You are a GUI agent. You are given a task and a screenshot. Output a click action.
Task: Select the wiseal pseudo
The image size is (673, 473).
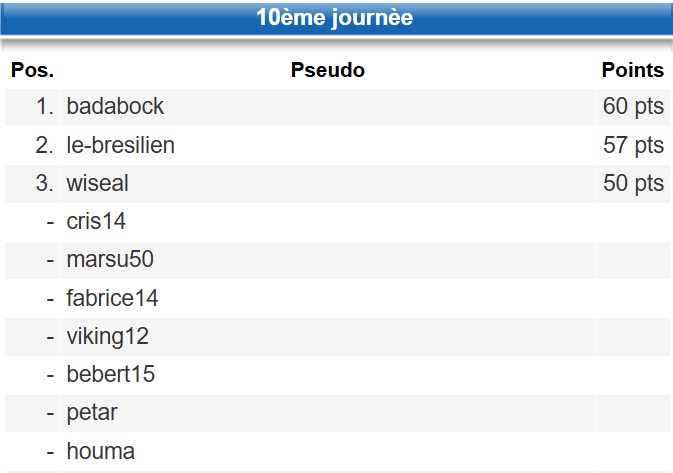[x=97, y=184]
